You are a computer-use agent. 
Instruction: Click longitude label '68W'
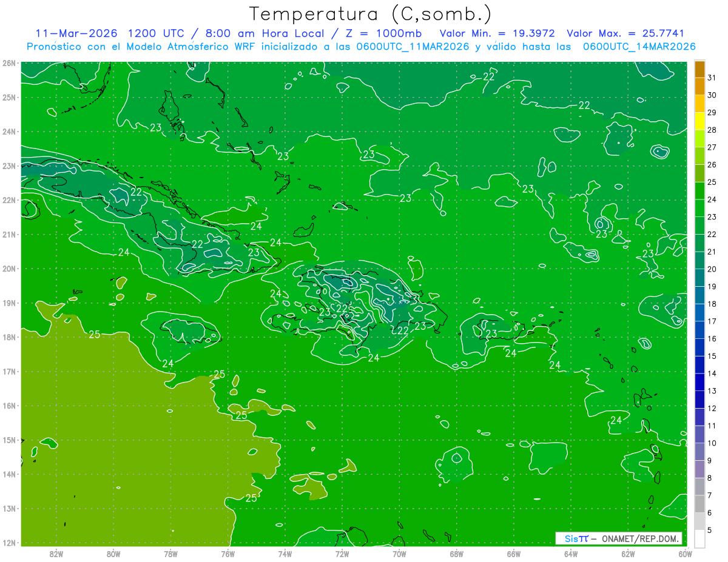pyautogui.click(x=457, y=554)
